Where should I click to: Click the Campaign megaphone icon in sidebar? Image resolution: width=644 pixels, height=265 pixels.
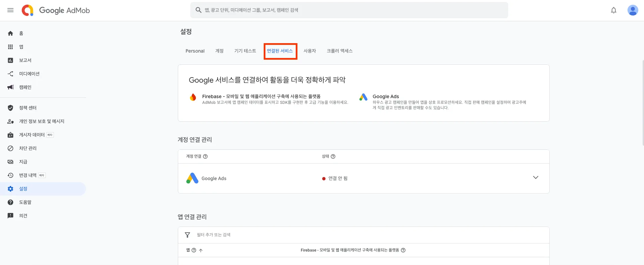(10, 87)
